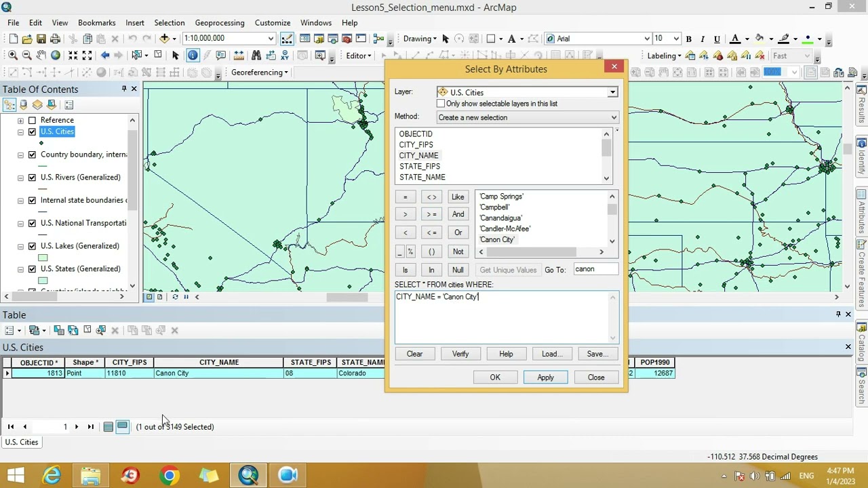Screen dimensions: 868x488
Task: Select the Zoom In tool
Action: (12, 56)
